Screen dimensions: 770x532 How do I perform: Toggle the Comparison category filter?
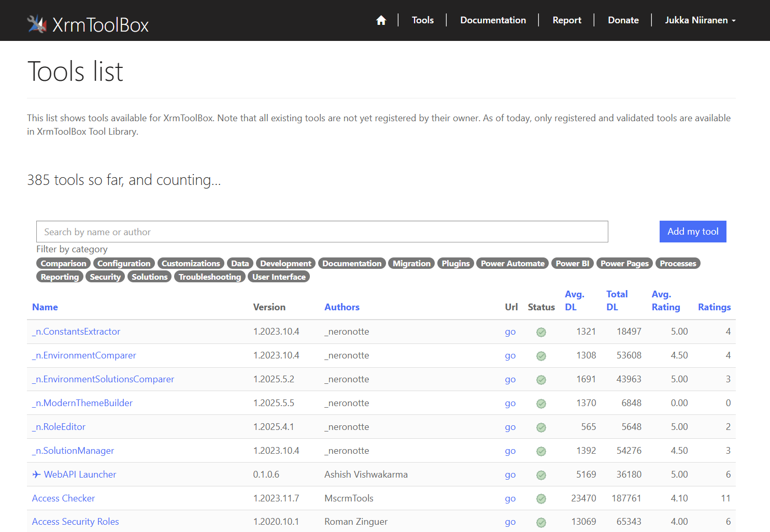click(63, 264)
